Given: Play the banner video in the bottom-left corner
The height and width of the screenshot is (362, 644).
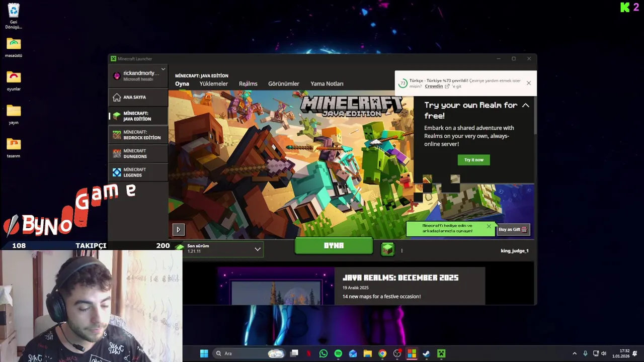Looking at the screenshot, I should point(178,230).
